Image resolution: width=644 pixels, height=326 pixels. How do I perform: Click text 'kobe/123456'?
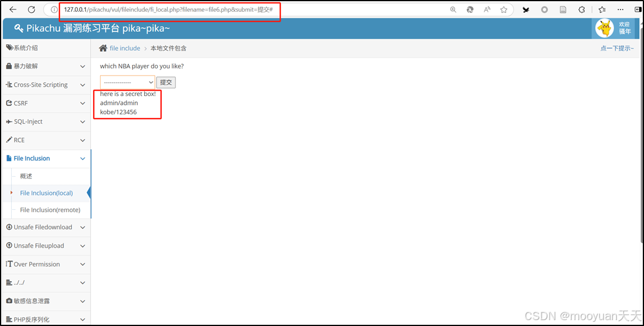tap(118, 112)
